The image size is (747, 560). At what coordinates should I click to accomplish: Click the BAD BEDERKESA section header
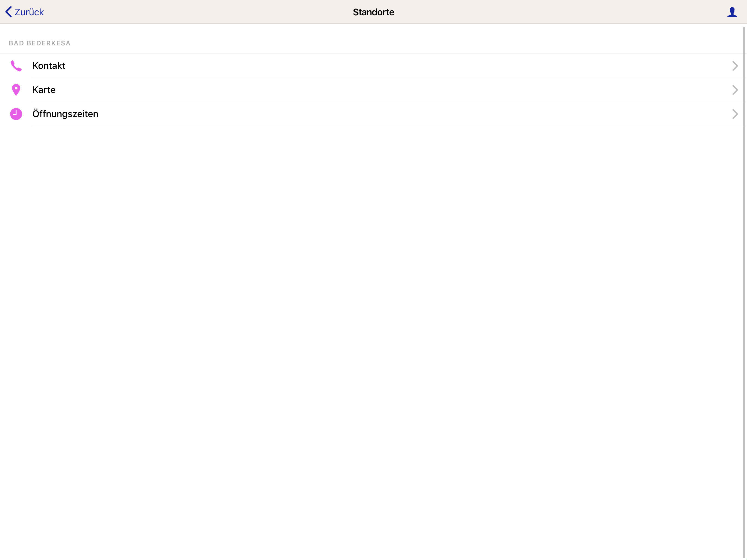(40, 43)
